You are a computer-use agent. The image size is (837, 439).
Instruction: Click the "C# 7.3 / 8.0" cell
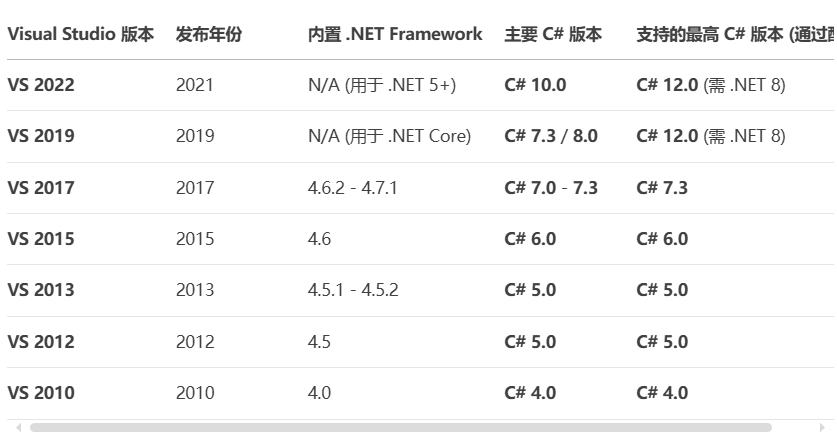551,136
